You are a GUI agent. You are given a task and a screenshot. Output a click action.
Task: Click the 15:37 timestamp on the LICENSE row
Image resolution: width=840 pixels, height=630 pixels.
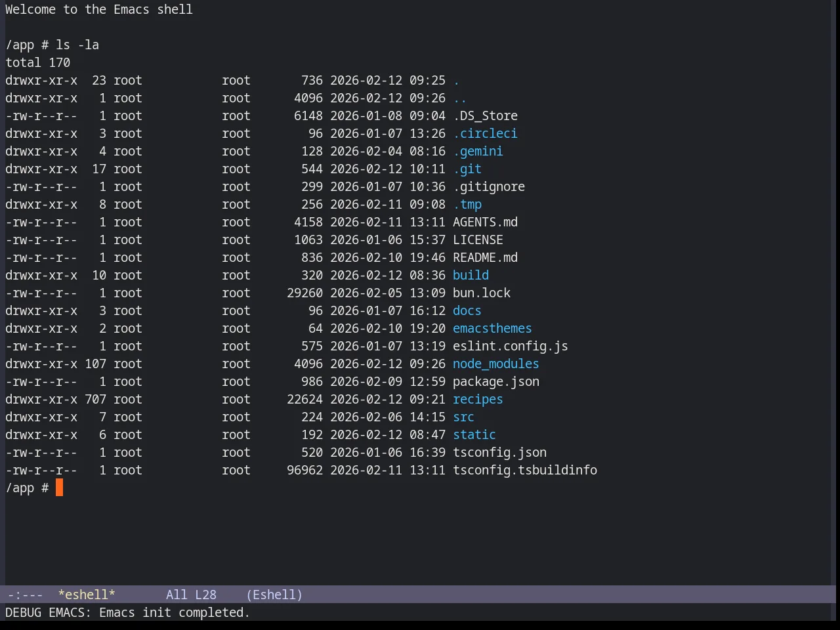[x=427, y=240]
